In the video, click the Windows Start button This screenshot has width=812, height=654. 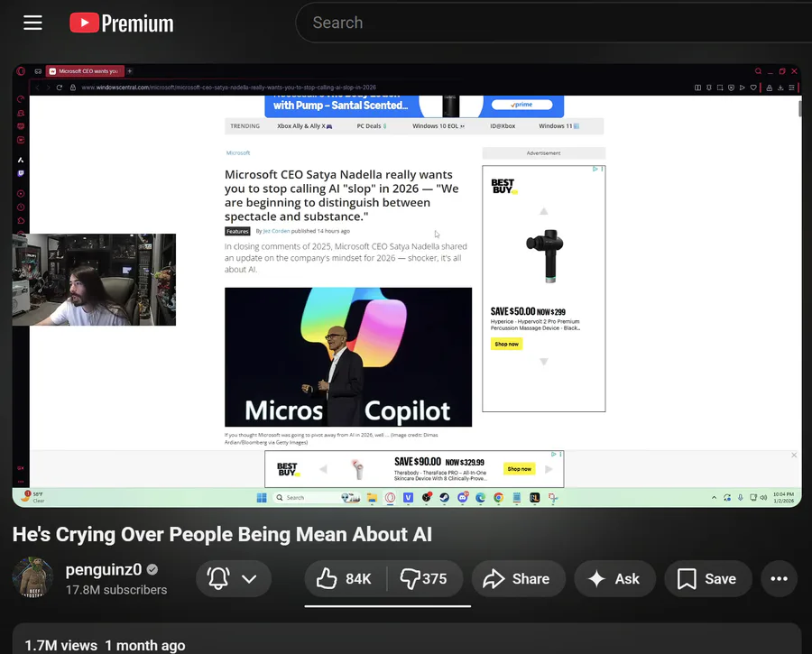coord(262,498)
